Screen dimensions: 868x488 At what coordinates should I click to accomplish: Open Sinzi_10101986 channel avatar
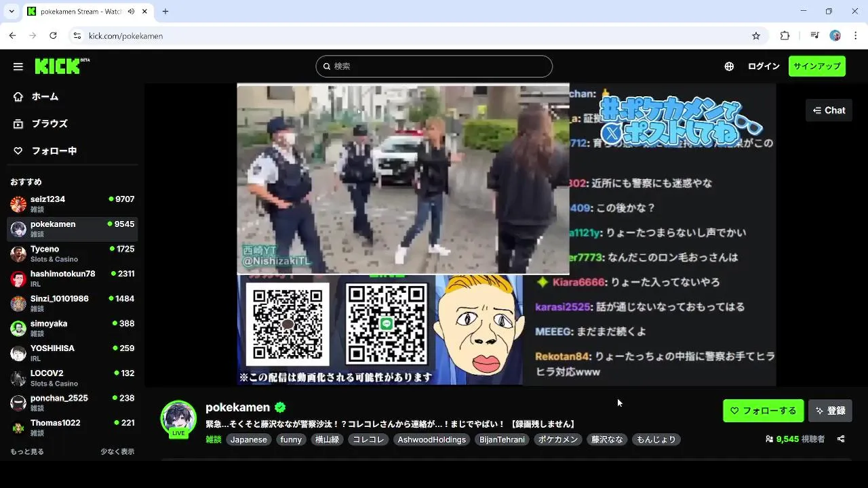[x=18, y=304]
